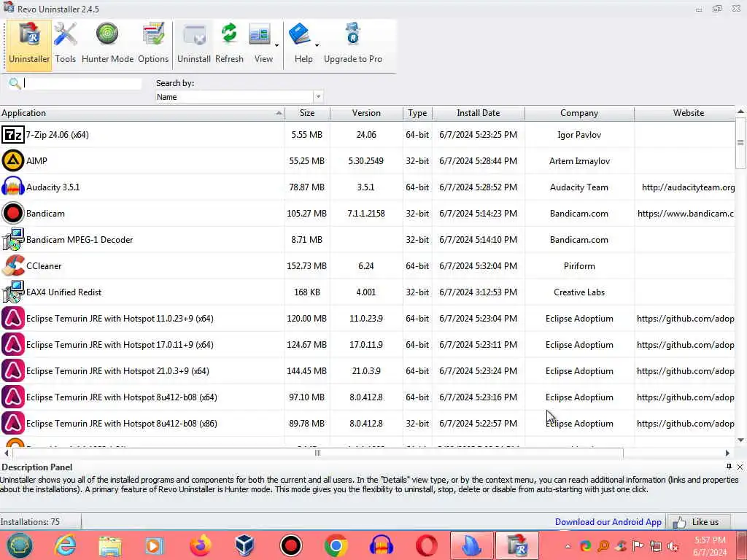Click Bandicam's website URL cell
Viewport: 747px width, 560px height.
[x=686, y=214]
